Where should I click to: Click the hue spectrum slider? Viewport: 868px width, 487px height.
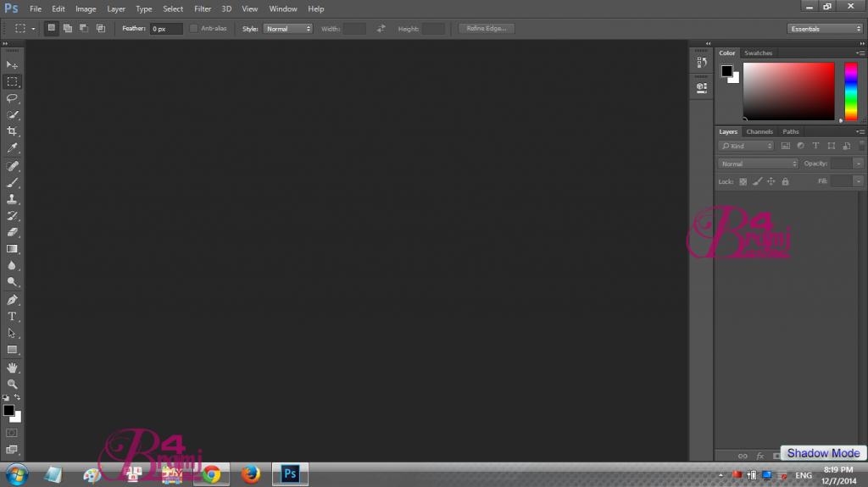851,91
